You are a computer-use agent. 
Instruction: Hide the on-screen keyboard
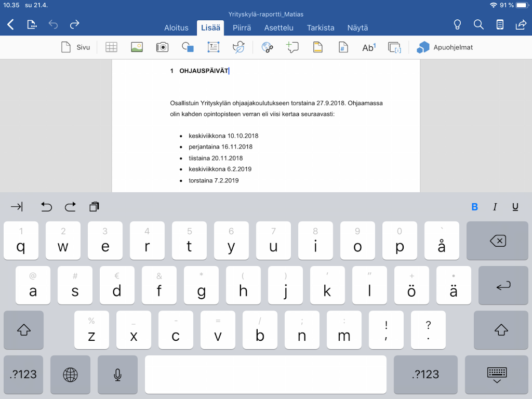click(x=497, y=375)
